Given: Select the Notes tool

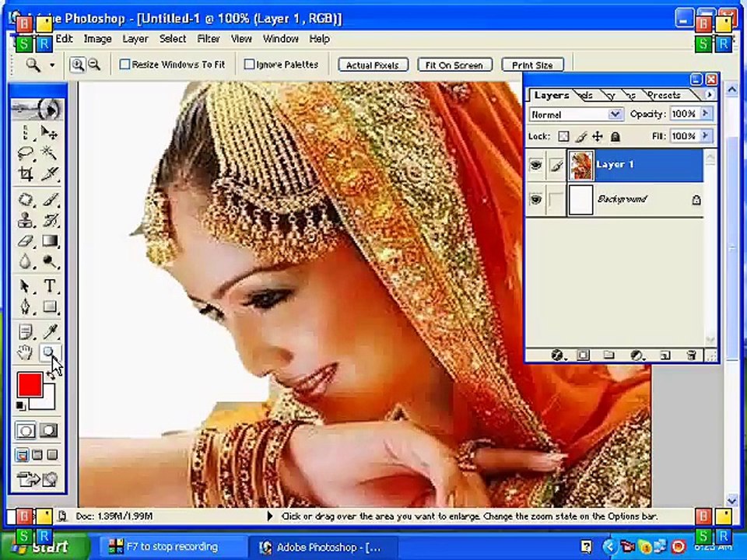Looking at the screenshot, I should [26, 331].
